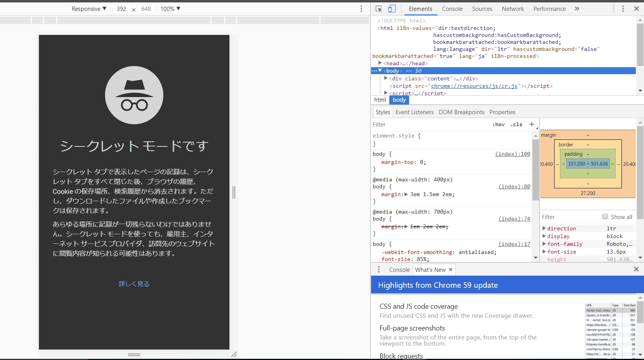Open chrome://resources/js/cr.js script link
This screenshot has width=644, height=360.
[x=474, y=86]
